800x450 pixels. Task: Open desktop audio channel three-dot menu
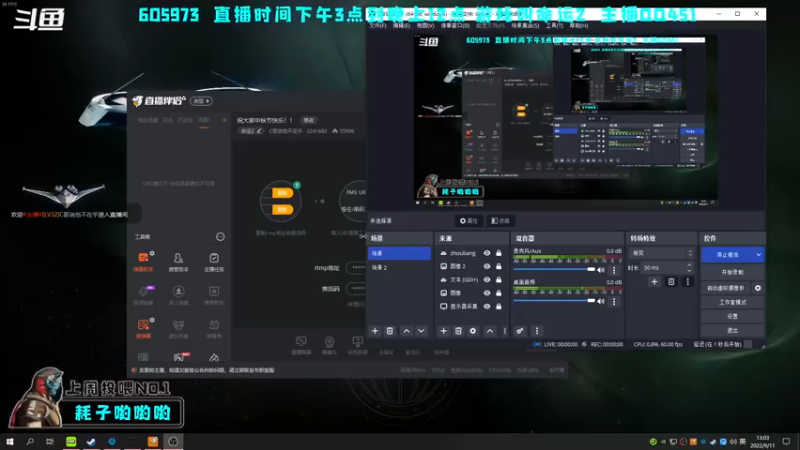point(614,302)
